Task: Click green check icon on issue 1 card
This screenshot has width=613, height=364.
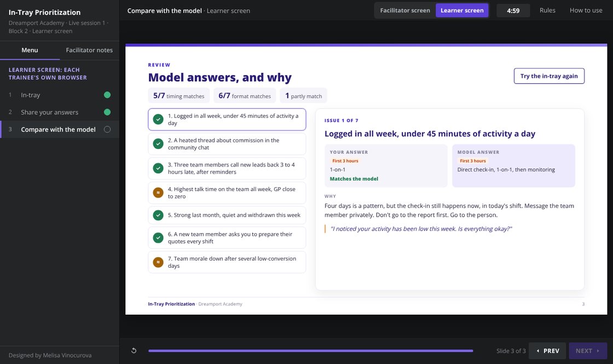Action: click(158, 119)
